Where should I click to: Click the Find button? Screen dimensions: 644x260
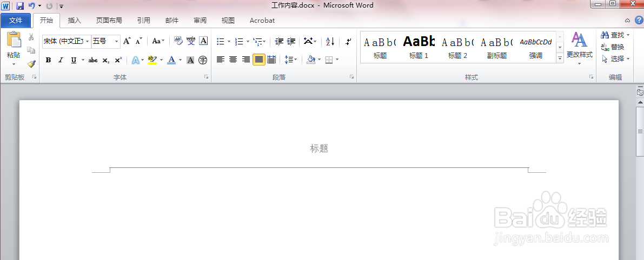(x=615, y=35)
